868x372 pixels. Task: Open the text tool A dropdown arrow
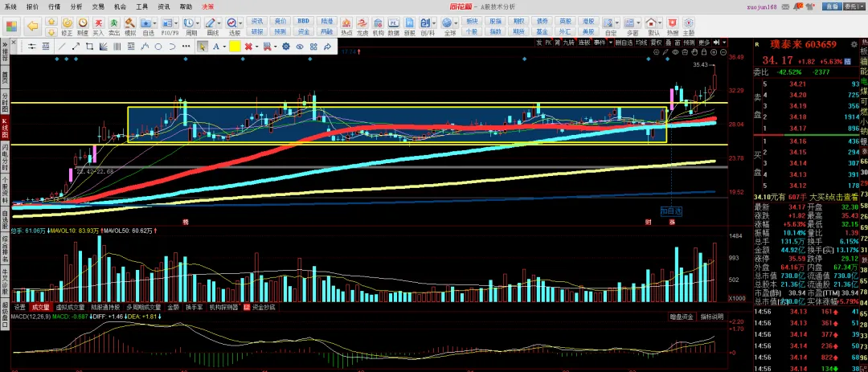224,47
